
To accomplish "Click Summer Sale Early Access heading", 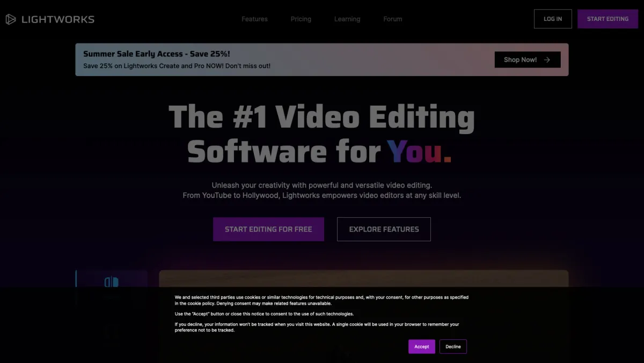I will [x=157, y=54].
